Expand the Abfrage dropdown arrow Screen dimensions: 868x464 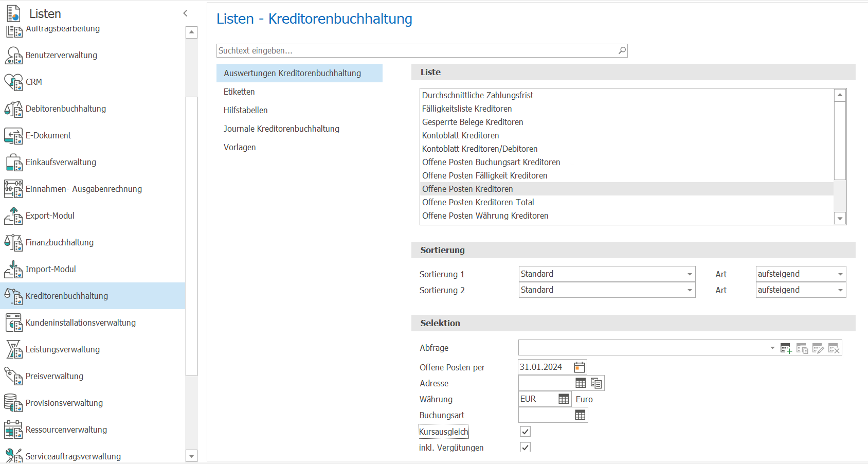772,348
